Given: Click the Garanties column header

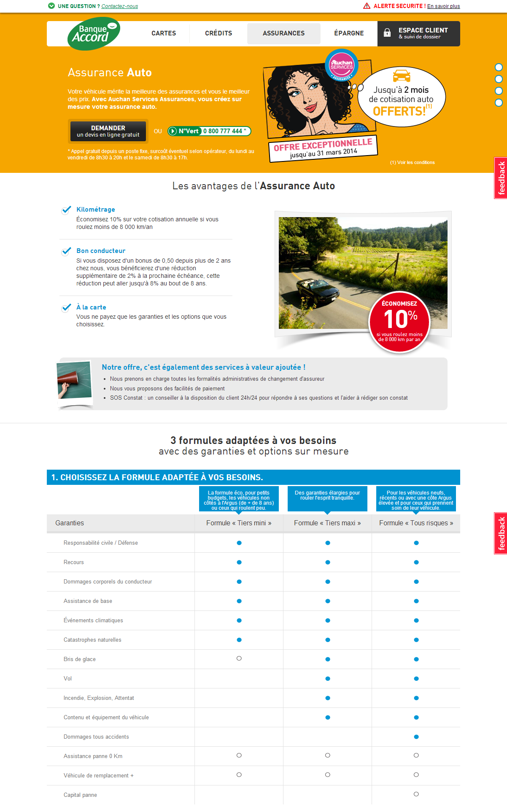Looking at the screenshot, I should point(70,523).
